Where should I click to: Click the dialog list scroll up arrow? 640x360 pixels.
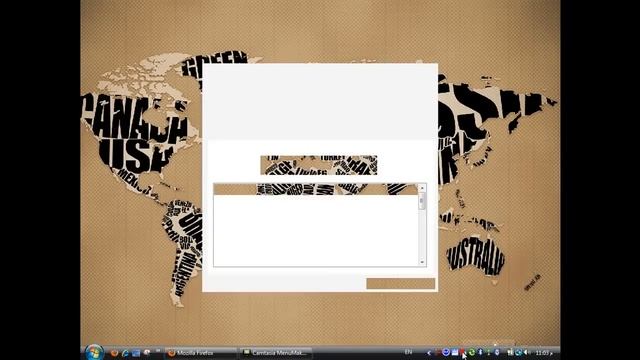(x=422, y=188)
